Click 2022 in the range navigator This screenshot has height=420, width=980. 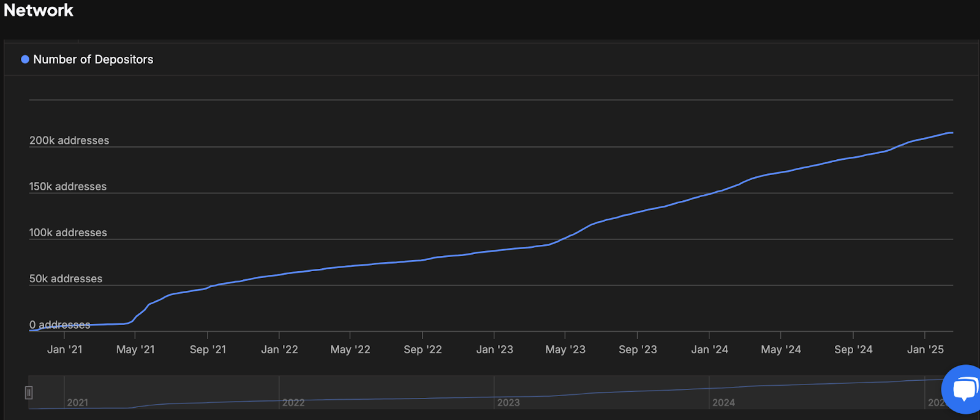click(x=293, y=403)
